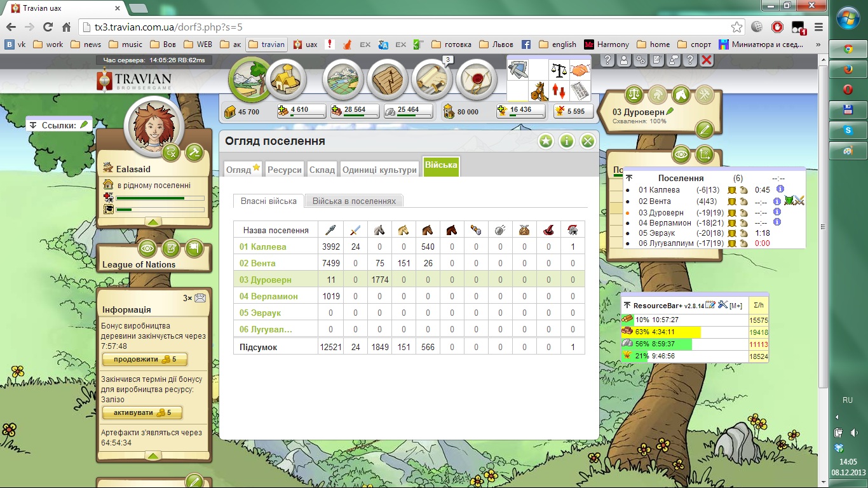Viewport: 868px width, 488px height.
Task: Open village statistics chart icon
Action: (x=705, y=154)
